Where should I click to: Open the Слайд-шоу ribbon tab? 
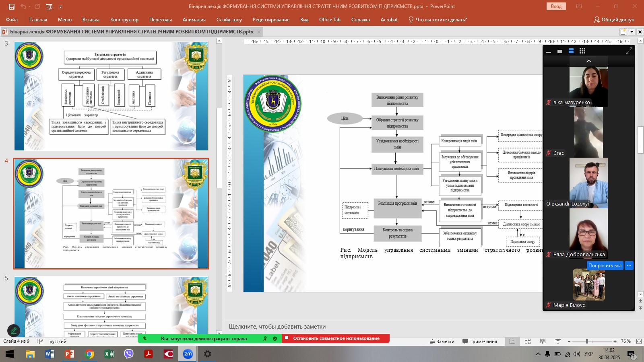tap(229, 20)
